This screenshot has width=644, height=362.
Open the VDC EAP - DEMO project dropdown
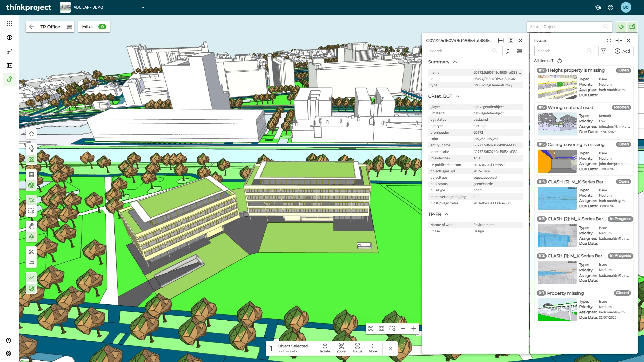(143, 7)
